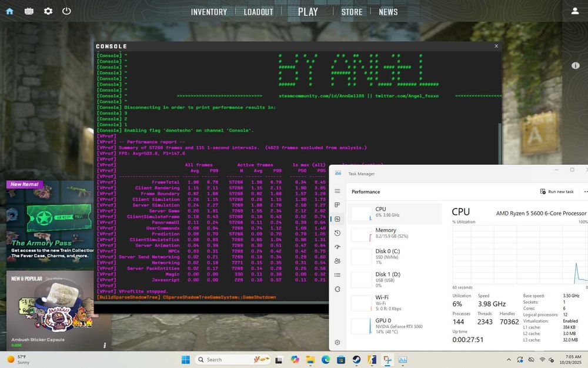
Task: Select the Disk 1 (D:) entry
Action: [x=395, y=279]
